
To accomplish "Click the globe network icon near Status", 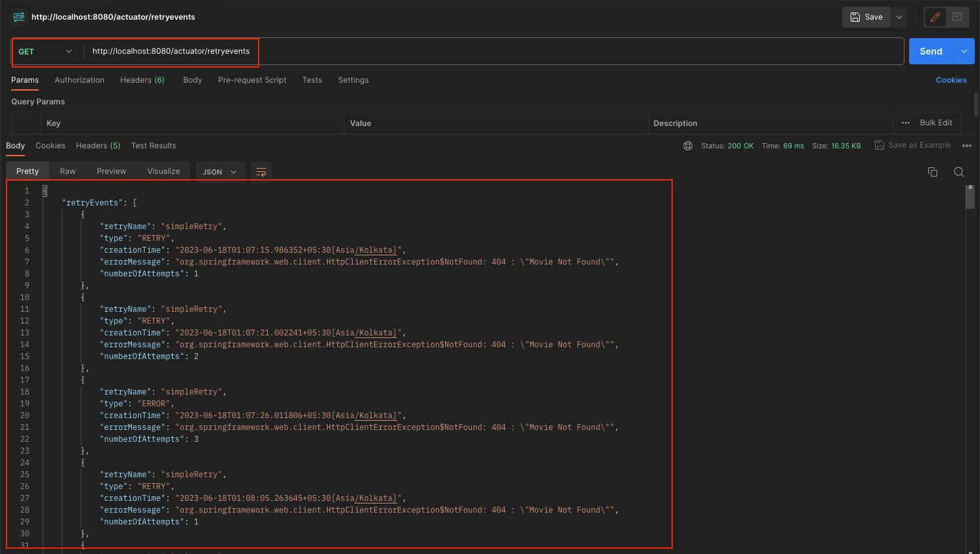I will click(687, 146).
